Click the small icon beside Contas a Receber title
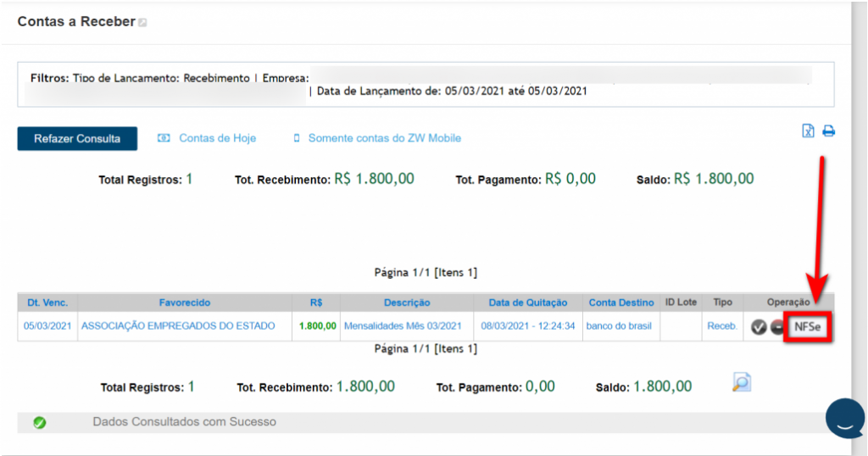The width and height of the screenshot is (868, 456). (x=142, y=23)
